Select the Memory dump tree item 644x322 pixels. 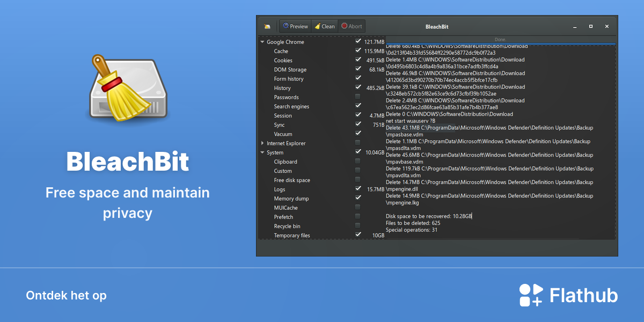291,199
